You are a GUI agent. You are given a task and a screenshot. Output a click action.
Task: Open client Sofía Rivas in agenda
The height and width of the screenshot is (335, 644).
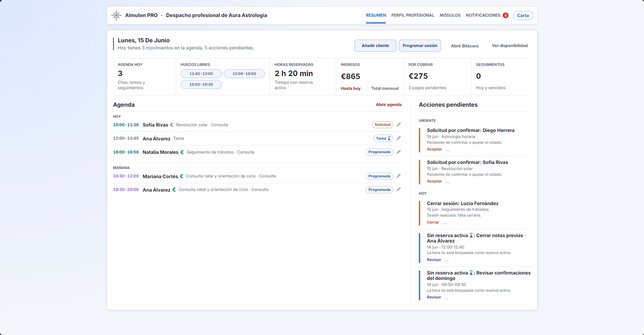tap(155, 125)
